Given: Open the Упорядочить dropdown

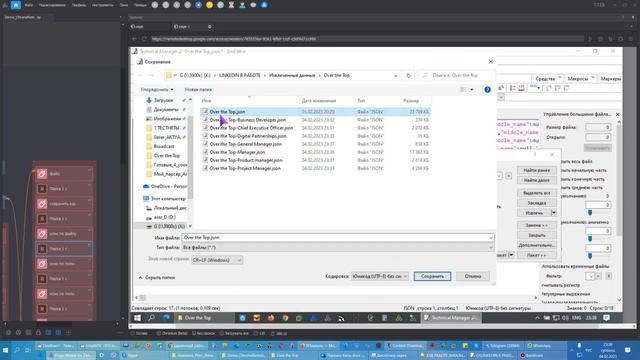Looking at the screenshot, I should (157, 89).
